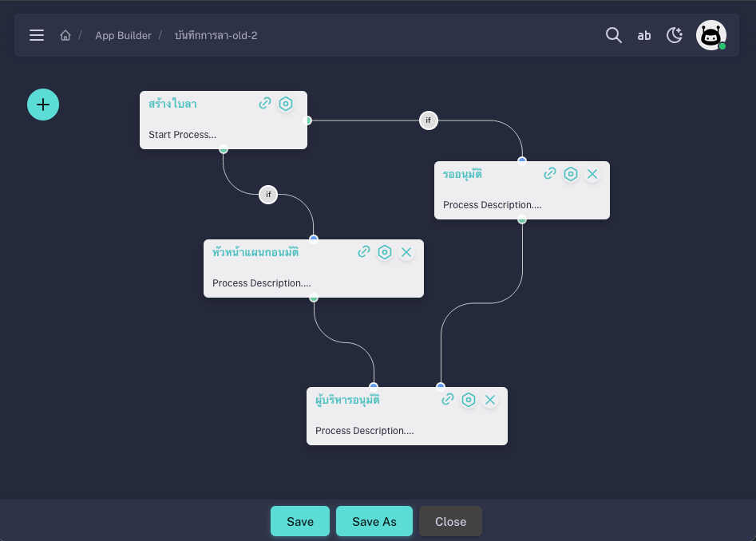Viewport: 756px width, 541px height.
Task: Remove the หัวหน้าแผนกอนุมัติ node
Action: [x=406, y=252]
